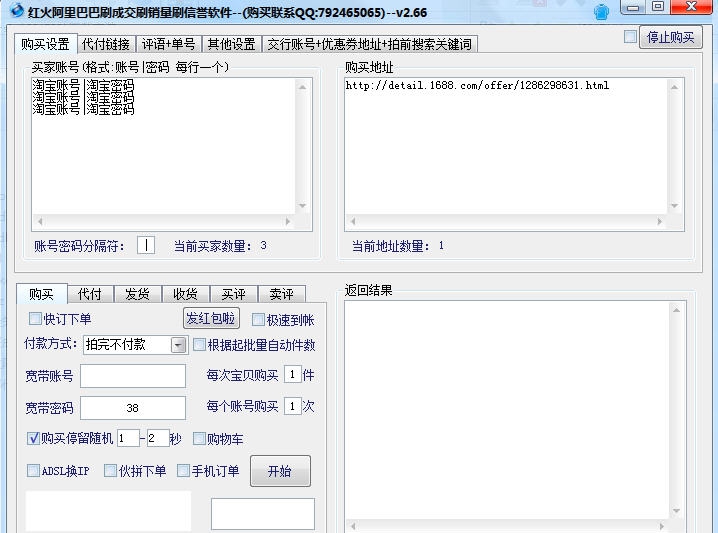
Task: Click the empty text box below 开始
Action: [x=263, y=514]
